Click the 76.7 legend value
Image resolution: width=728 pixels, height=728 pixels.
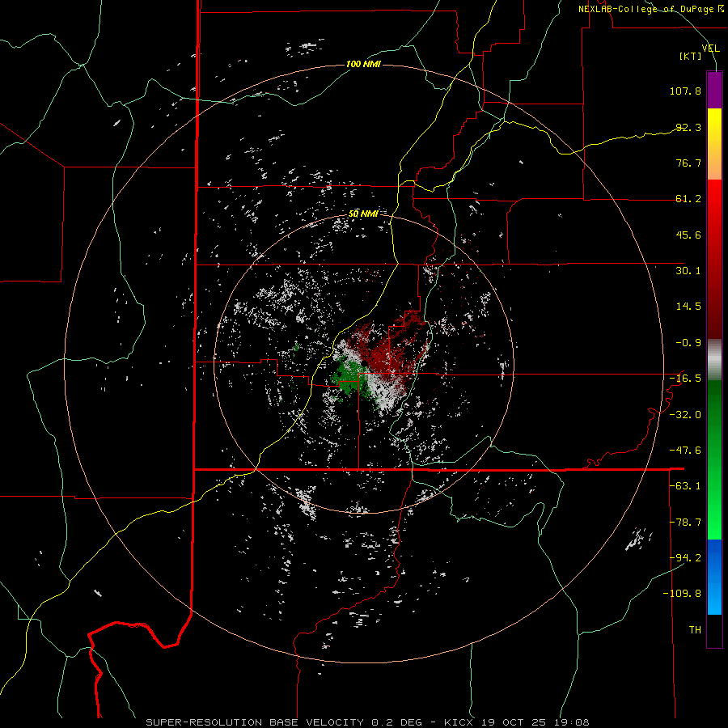(x=688, y=163)
